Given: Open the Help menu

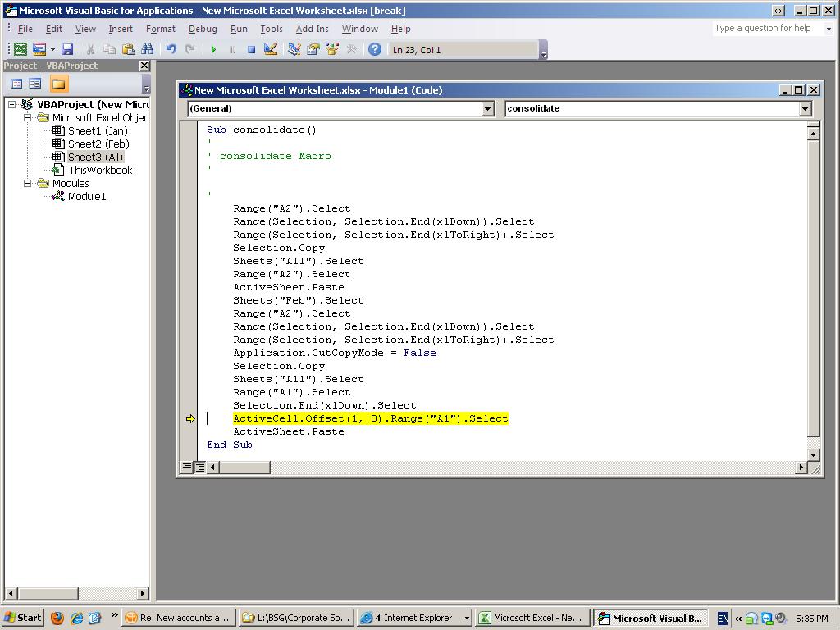Looking at the screenshot, I should click(x=400, y=29).
